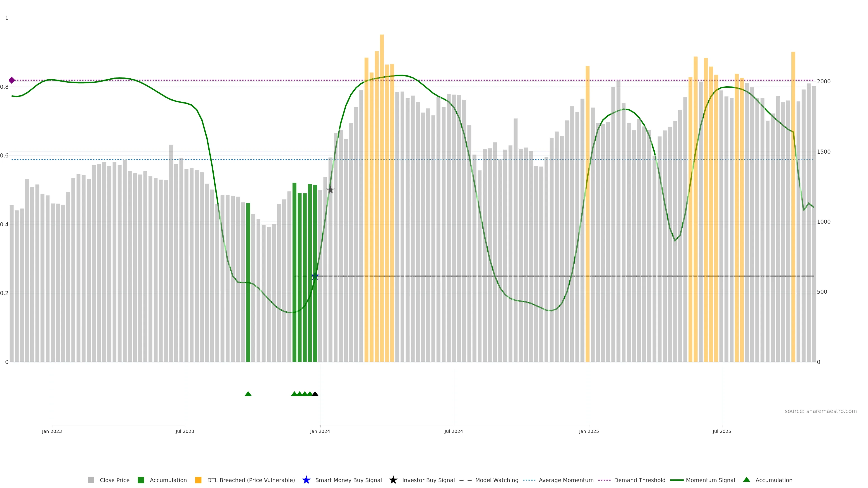Toggle the green Accumulation bar legend square

(141, 480)
